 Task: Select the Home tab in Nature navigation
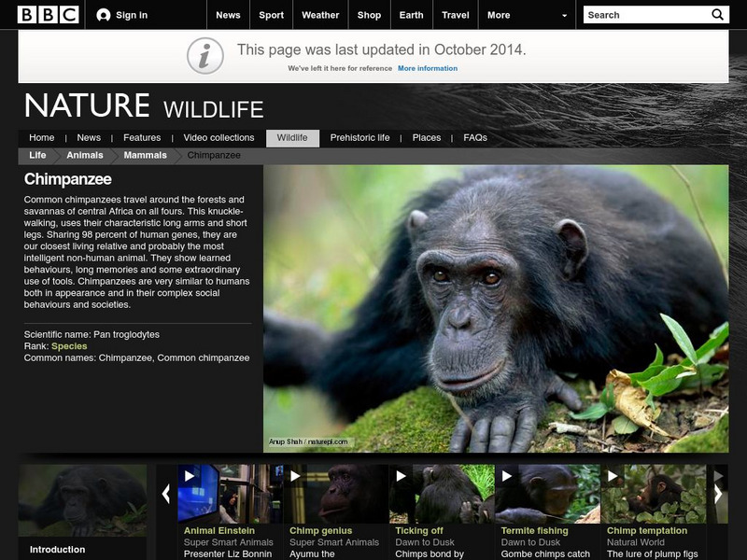click(x=41, y=137)
